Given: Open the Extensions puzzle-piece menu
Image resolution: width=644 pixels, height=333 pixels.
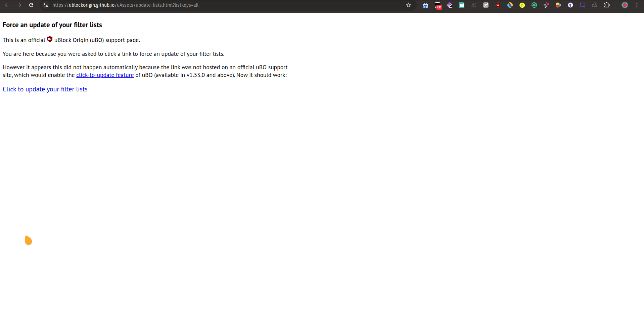Looking at the screenshot, I should pos(607,5).
